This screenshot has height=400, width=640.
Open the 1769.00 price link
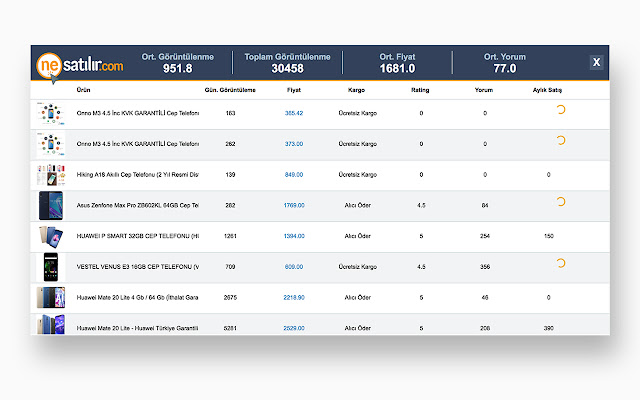pyautogui.click(x=294, y=205)
